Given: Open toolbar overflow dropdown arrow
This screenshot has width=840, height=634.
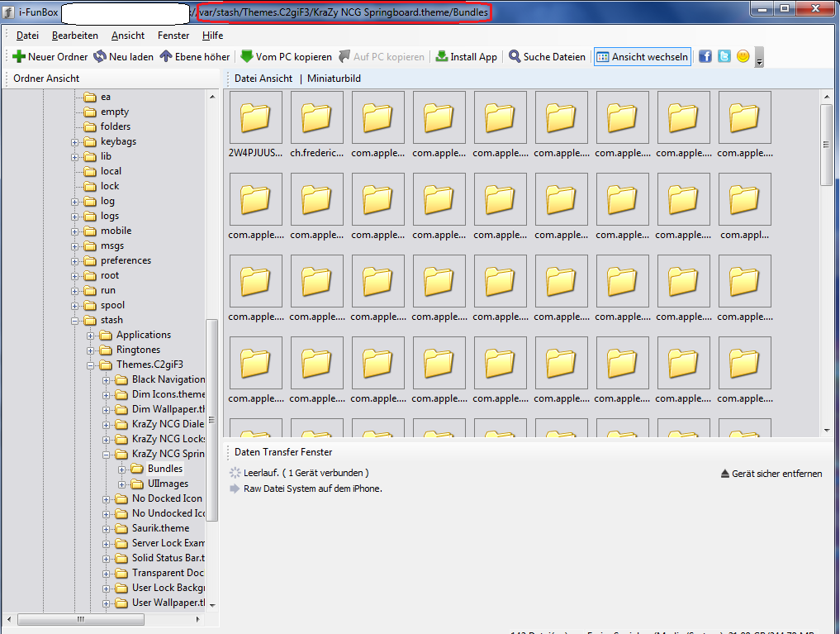Looking at the screenshot, I should coord(759,57).
